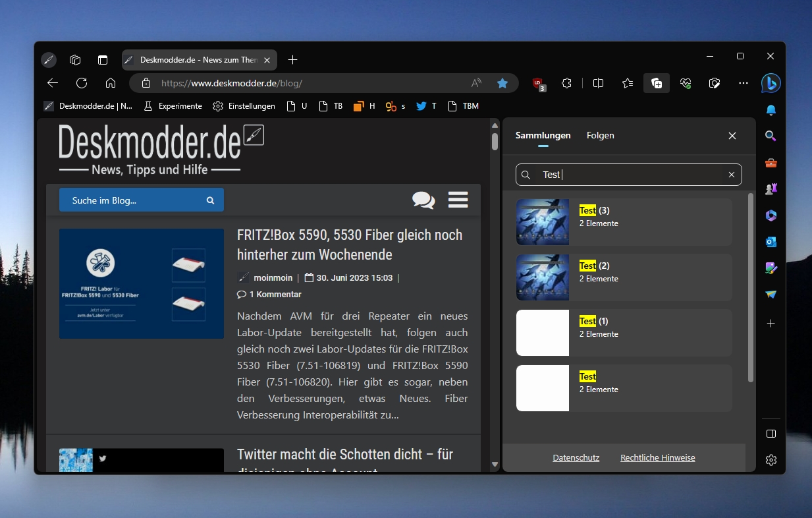The height and width of the screenshot is (518, 812).
Task: Close the Deskmodder.de tab
Action: tap(267, 60)
